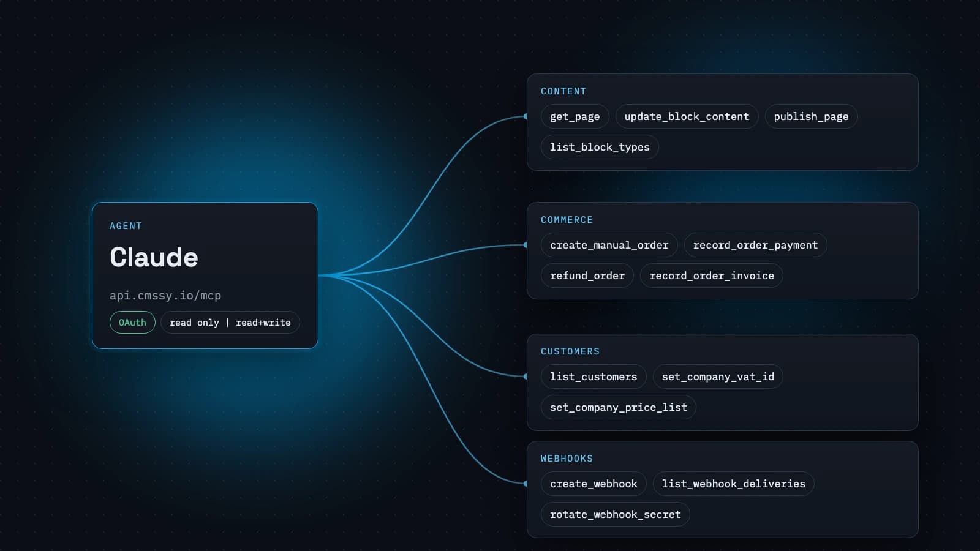Select the rotate_webhook_secret chip

616,514
